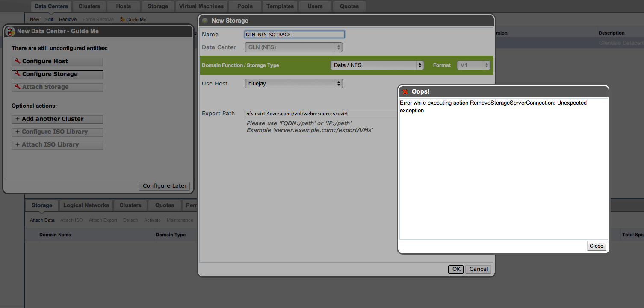644x308 pixels.
Task: Click the Export Path text field
Action: point(321,114)
